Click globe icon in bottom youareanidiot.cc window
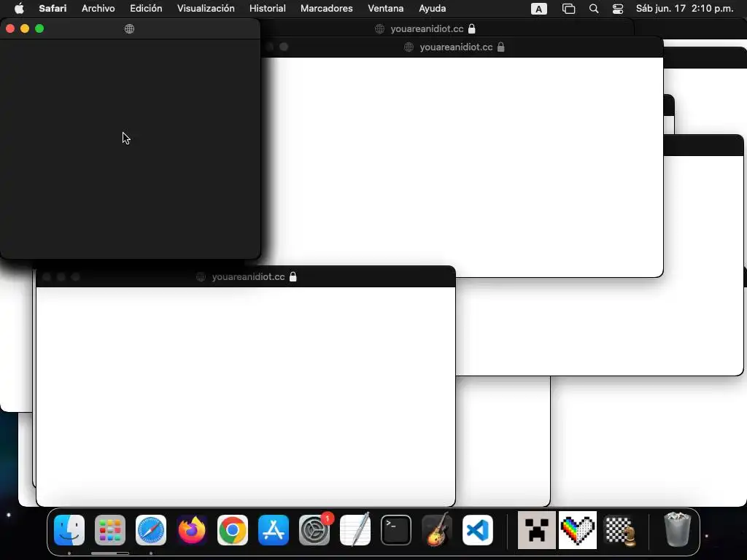The width and height of the screenshot is (747, 560). 201,276
